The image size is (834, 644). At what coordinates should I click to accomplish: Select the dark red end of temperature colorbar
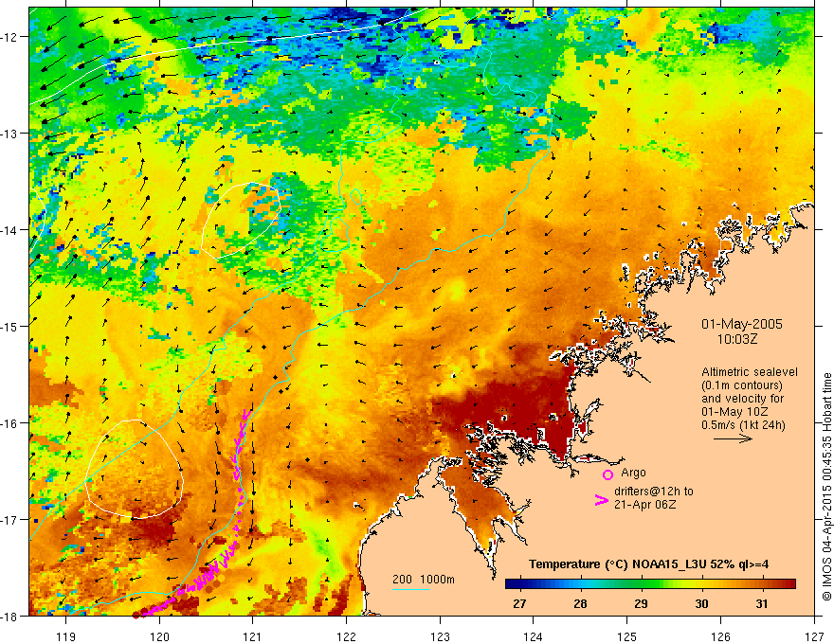[x=788, y=584]
